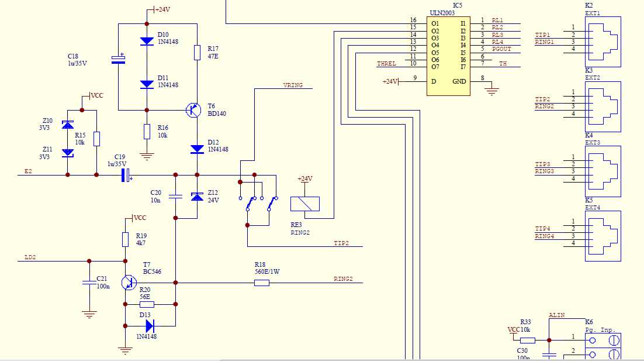This screenshot has height=361, width=644.
Task: Click the Z11 3V3 zener diode
Action: pyautogui.click(x=68, y=153)
